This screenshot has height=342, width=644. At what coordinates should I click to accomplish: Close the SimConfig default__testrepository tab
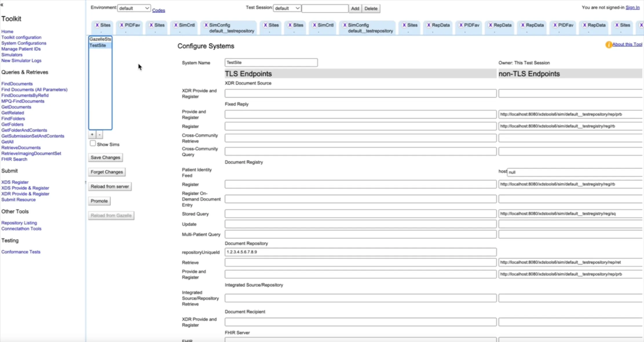coord(206,25)
